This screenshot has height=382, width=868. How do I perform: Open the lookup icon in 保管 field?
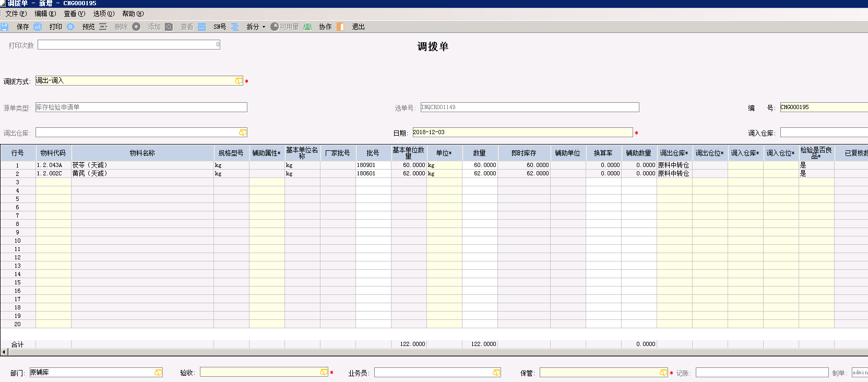(x=663, y=373)
